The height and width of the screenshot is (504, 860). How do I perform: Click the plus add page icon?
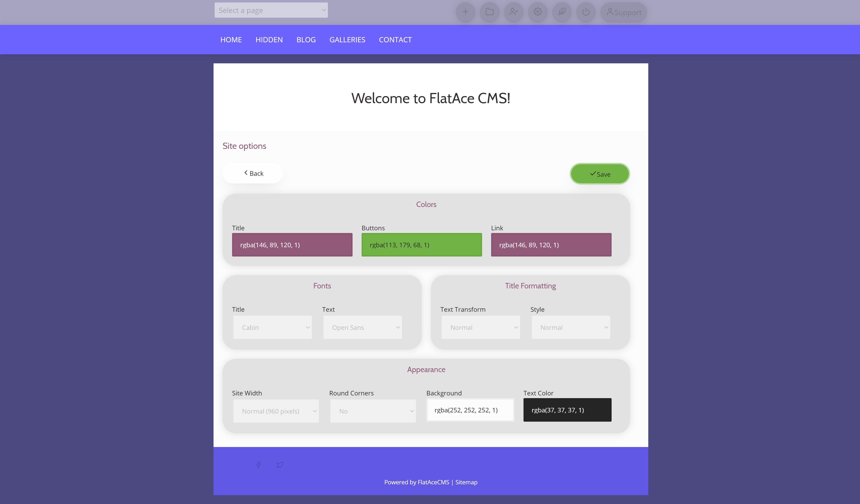[x=465, y=12]
